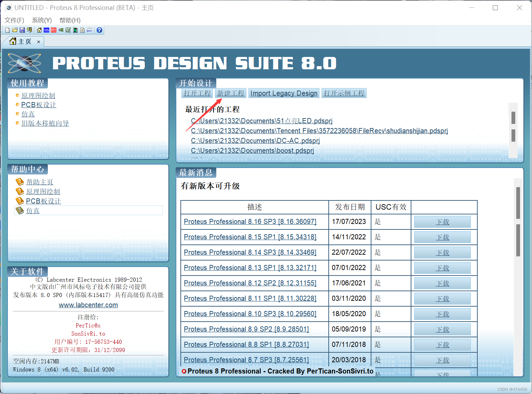Open recent project shudianshijian.pdsprj
Screen dimensions: 532x394
319,131
